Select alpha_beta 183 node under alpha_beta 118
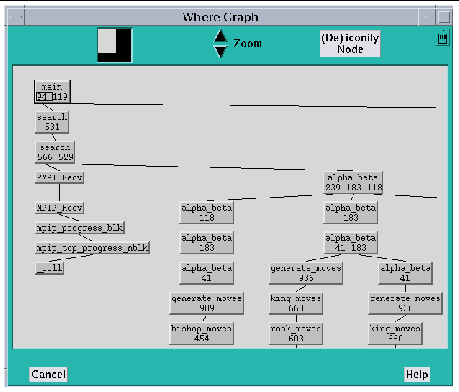The image size is (459, 392). point(206,242)
